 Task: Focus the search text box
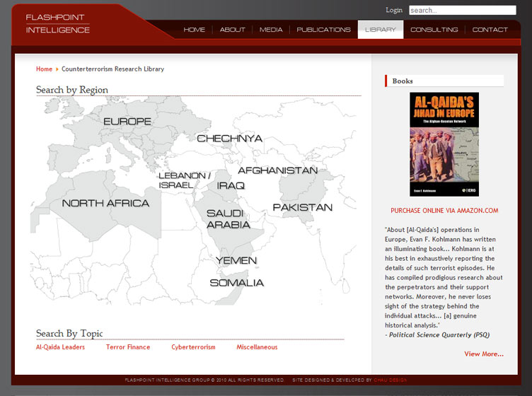(x=462, y=11)
